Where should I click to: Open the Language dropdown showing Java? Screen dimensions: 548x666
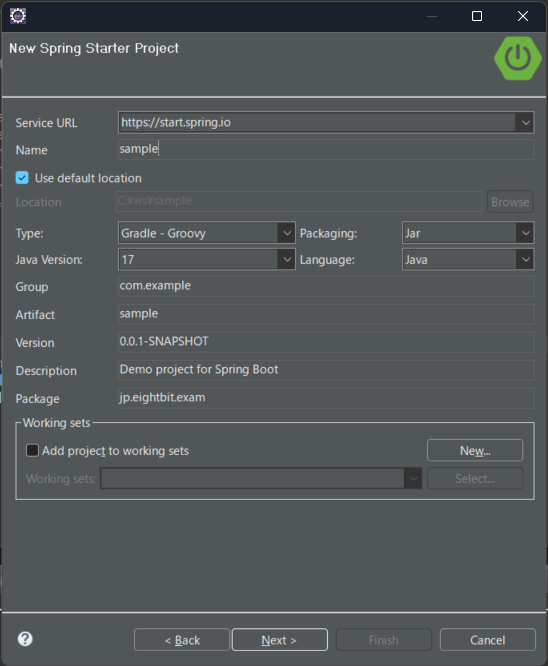(x=525, y=260)
